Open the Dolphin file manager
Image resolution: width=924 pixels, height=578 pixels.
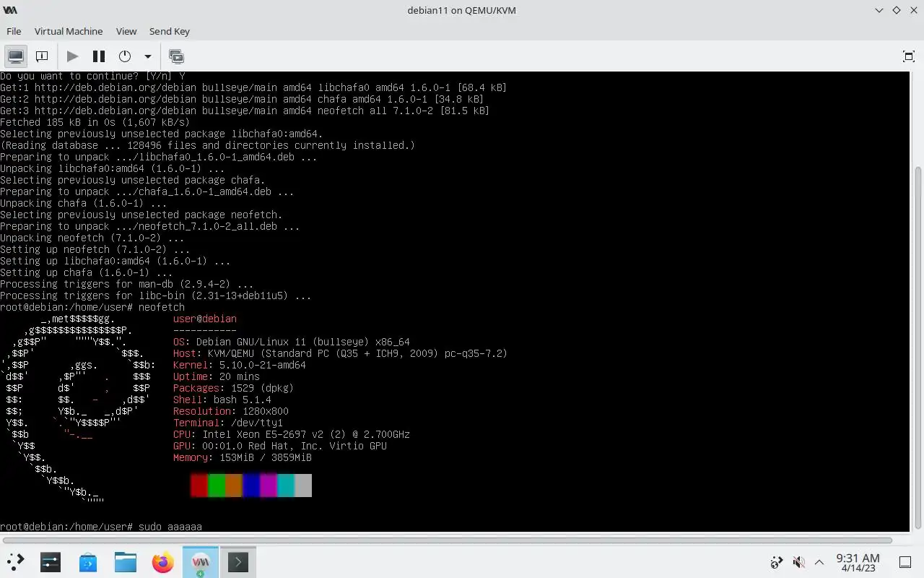(x=126, y=561)
